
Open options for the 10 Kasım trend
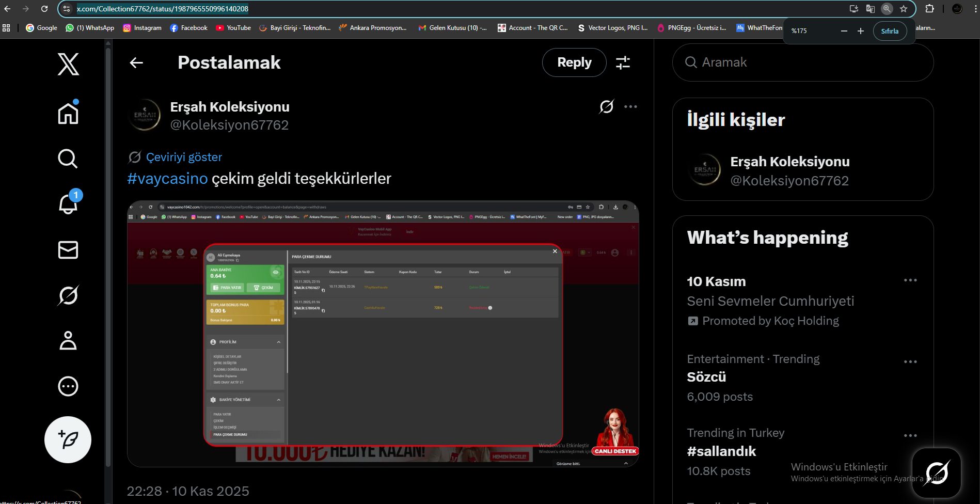[910, 280]
